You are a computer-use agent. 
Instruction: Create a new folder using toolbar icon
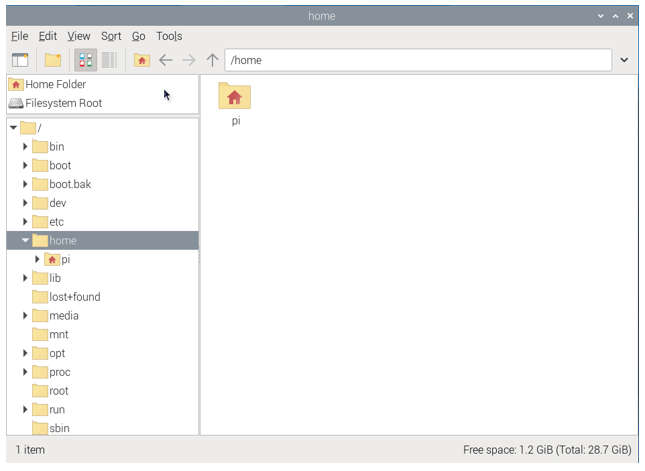pos(53,60)
